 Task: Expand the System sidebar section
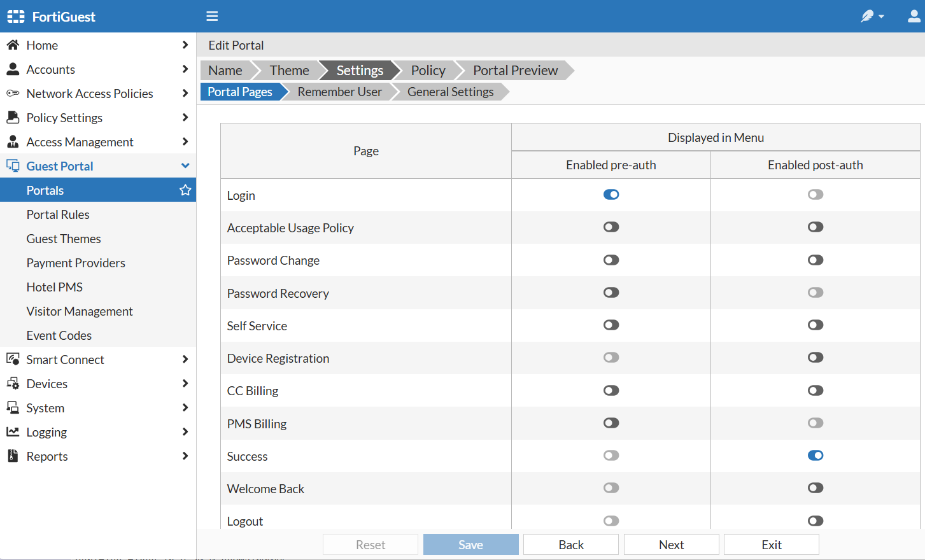(x=185, y=407)
